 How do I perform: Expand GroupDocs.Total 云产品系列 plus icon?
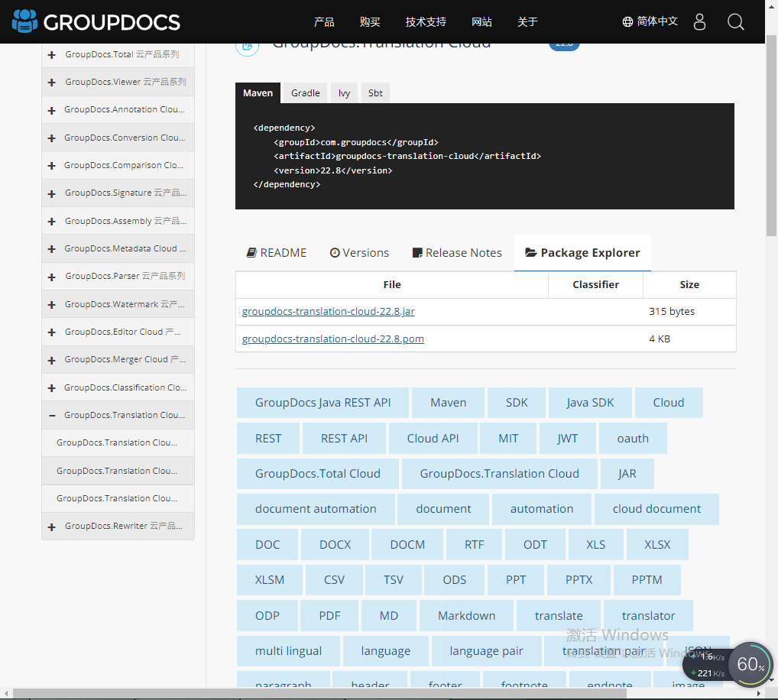(x=52, y=54)
